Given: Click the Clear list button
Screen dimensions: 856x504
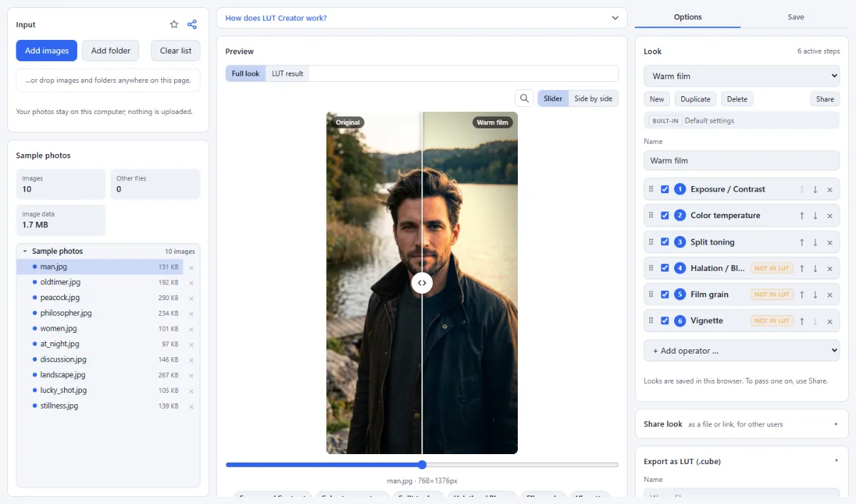Looking at the screenshot, I should coord(175,51).
